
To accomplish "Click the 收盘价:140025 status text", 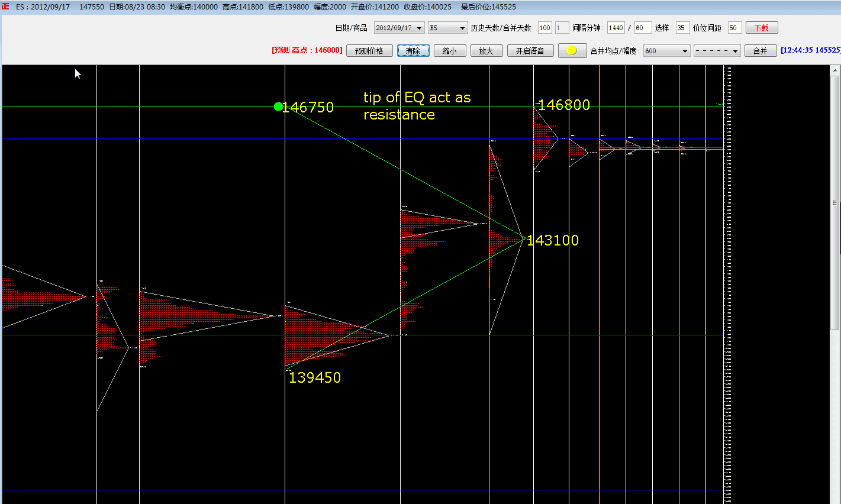I will pyautogui.click(x=427, y=7).
